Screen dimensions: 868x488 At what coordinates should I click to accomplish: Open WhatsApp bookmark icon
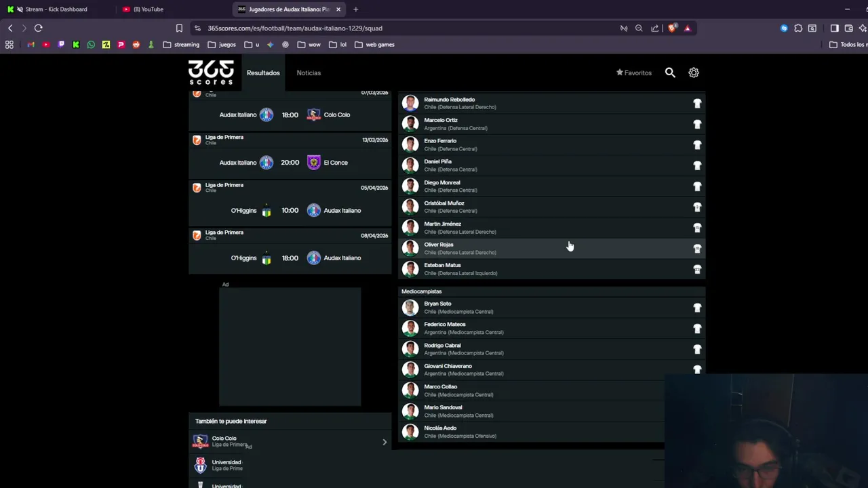(91, 45)
